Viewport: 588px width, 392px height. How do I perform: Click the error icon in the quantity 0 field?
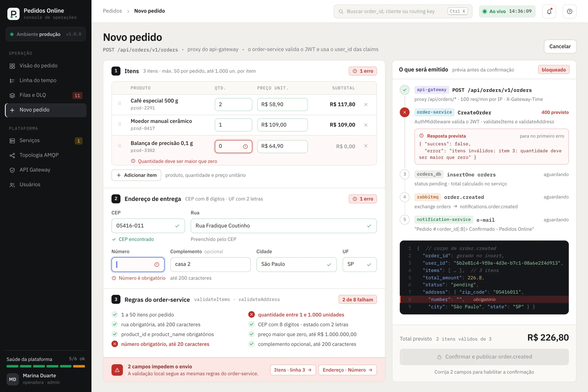coord(245,147)
